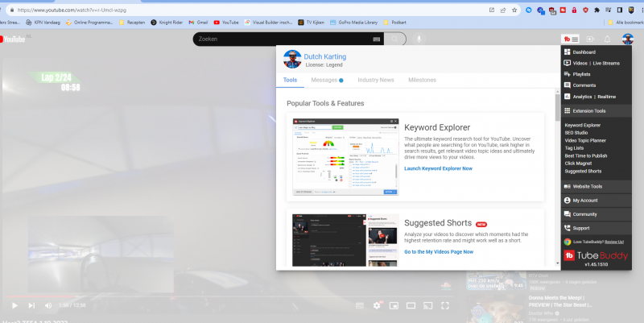Screen dimensions: 644x323
Task: Toggle theater mode on the player
Action: [411, 306]
